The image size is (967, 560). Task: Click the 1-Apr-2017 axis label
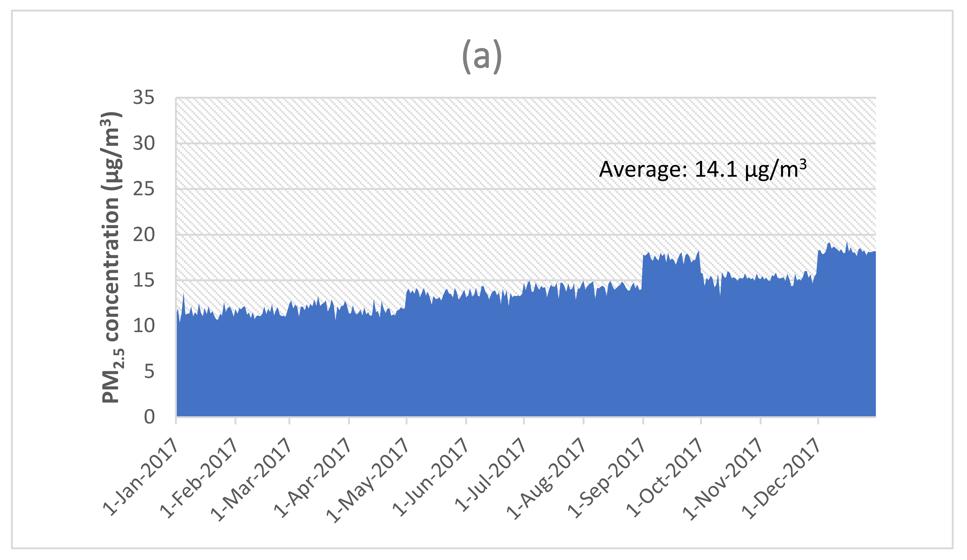[x=312, y=478]
